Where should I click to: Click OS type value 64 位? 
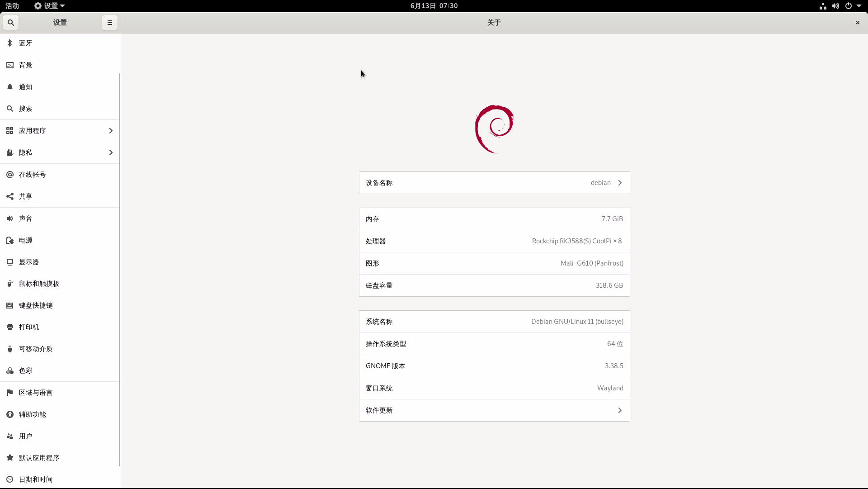coord(615,344)
